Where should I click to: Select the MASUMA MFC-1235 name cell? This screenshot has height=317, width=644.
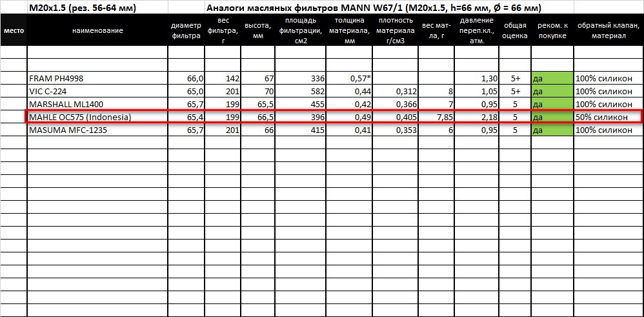click(x=97, y=130)
